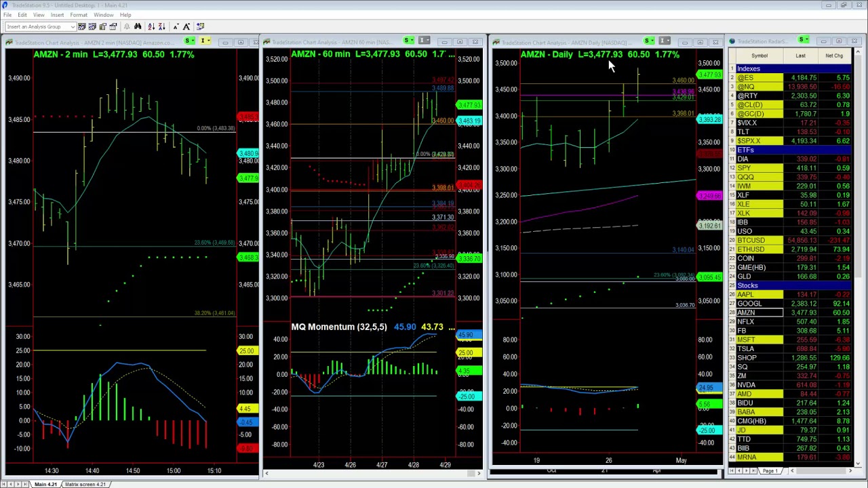The image size is (868, 488).
Task: Open the File menu
Action: [x=7, y=15]
